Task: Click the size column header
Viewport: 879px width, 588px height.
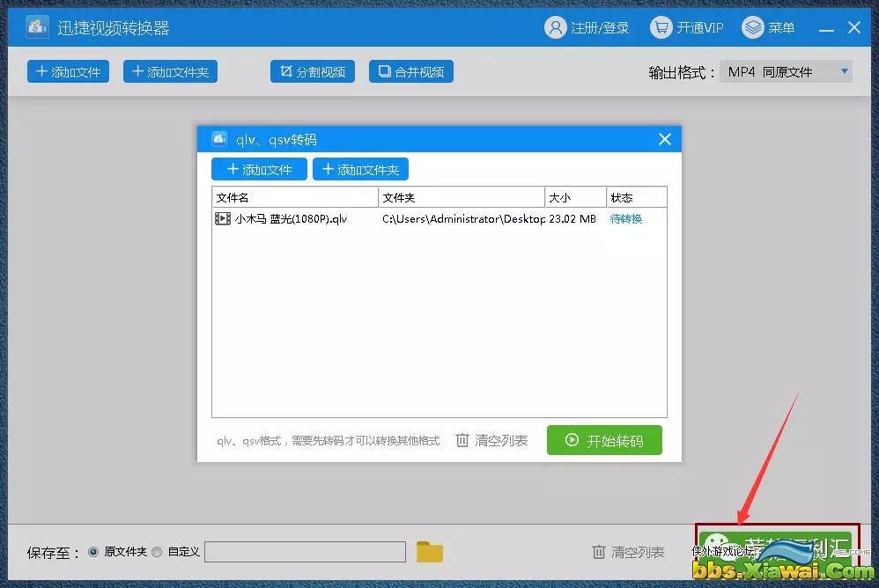Action: [x=575, y=197]
